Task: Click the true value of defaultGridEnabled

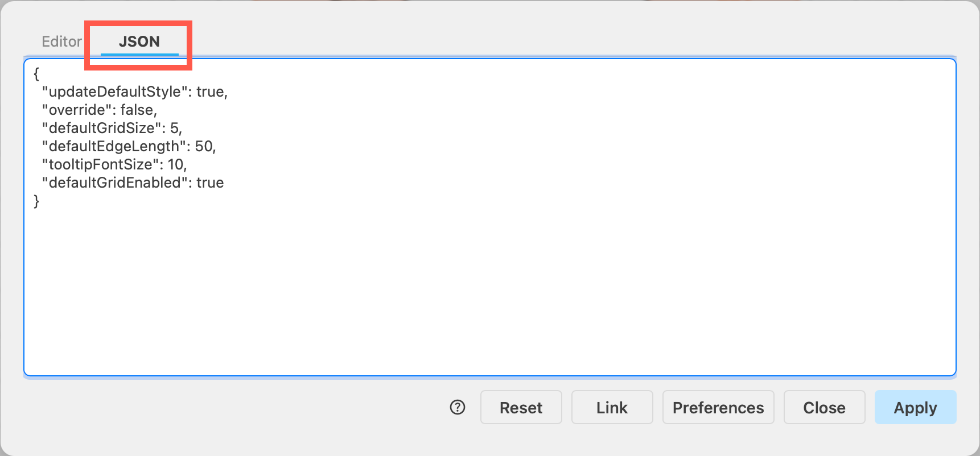Action: point(210,183)
